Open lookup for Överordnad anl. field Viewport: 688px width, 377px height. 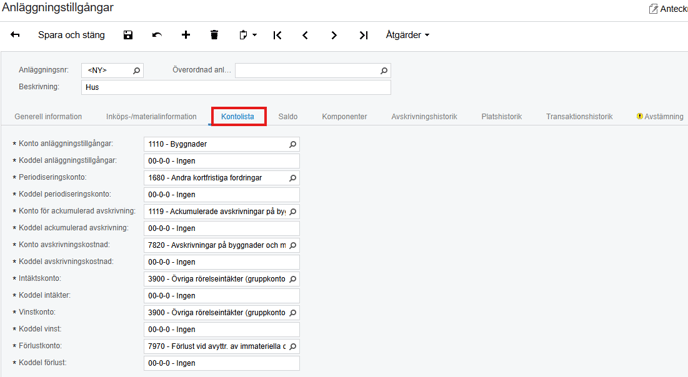point(384,70)
